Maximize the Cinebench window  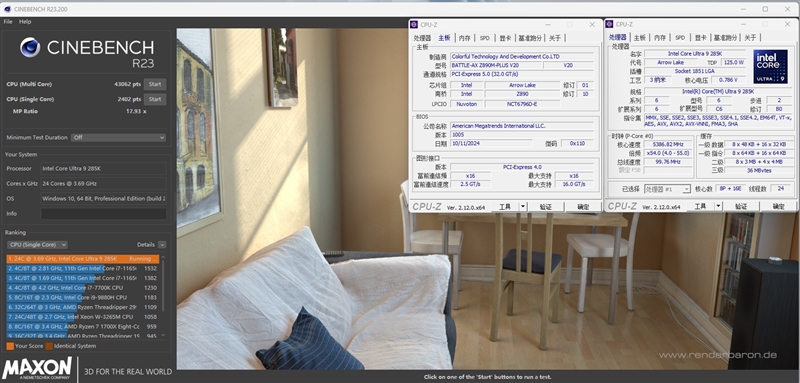[765, 9]
